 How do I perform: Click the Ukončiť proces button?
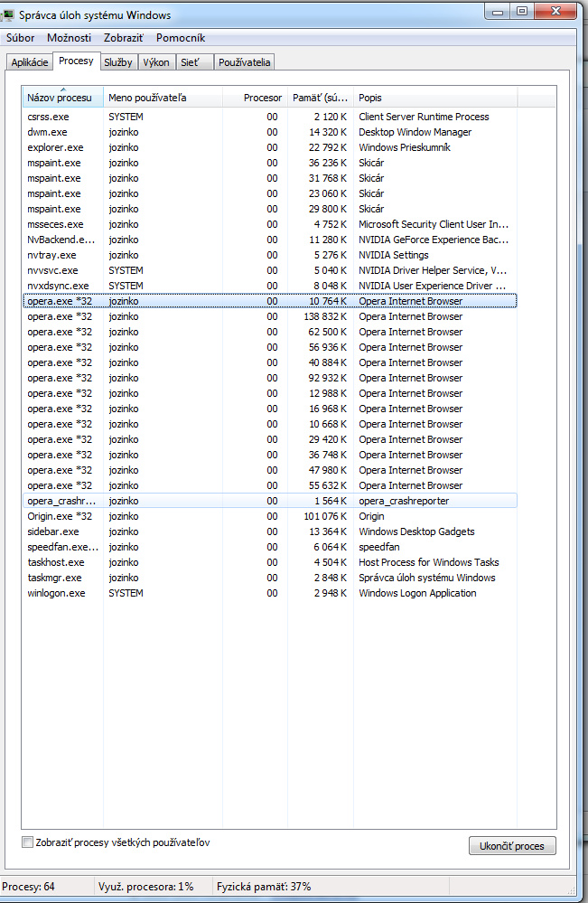pos(512,845)
